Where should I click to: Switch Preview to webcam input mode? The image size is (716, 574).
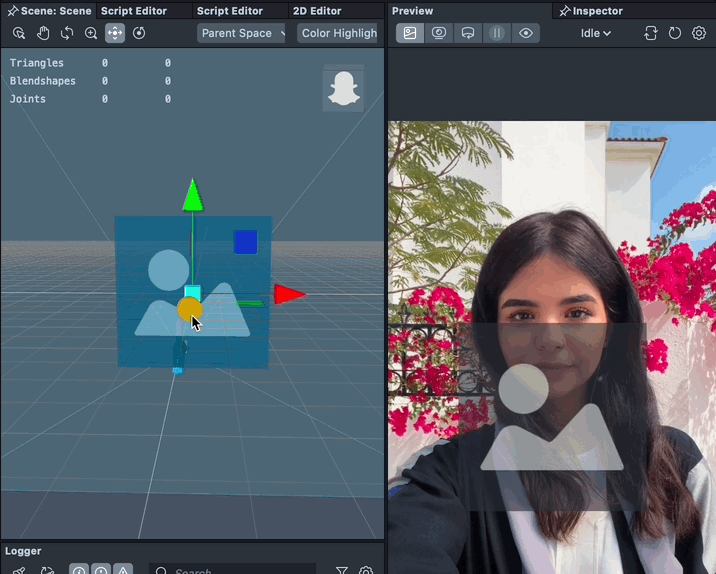(439, 33)
